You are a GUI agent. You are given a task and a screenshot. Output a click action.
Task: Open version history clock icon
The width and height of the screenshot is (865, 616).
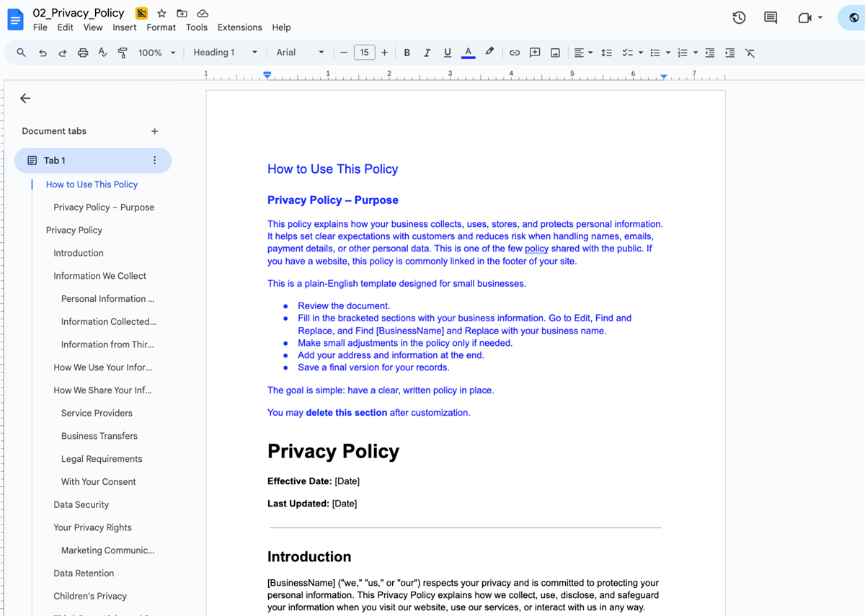click(x=739, y=18)
